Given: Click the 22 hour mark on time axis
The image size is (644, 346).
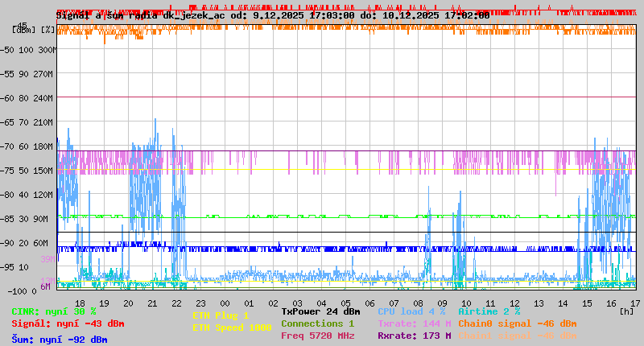Looking at the screenshot, I should [177, 303].
